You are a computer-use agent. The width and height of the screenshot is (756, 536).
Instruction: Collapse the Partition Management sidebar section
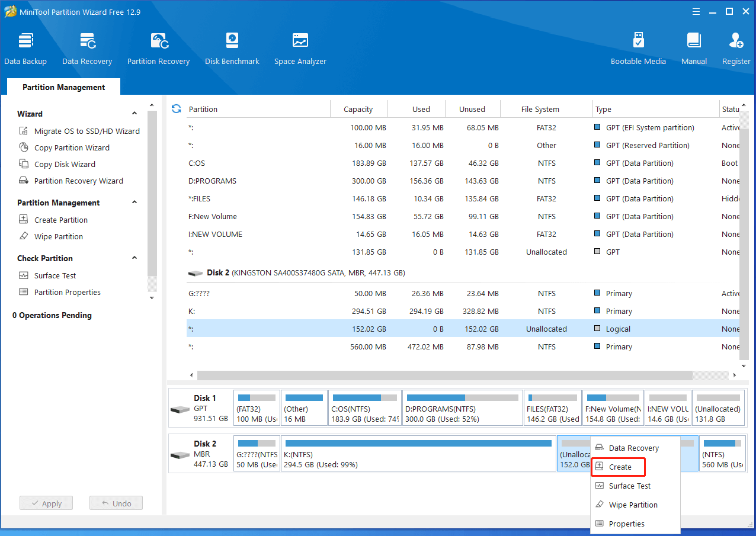pos(134,202)
